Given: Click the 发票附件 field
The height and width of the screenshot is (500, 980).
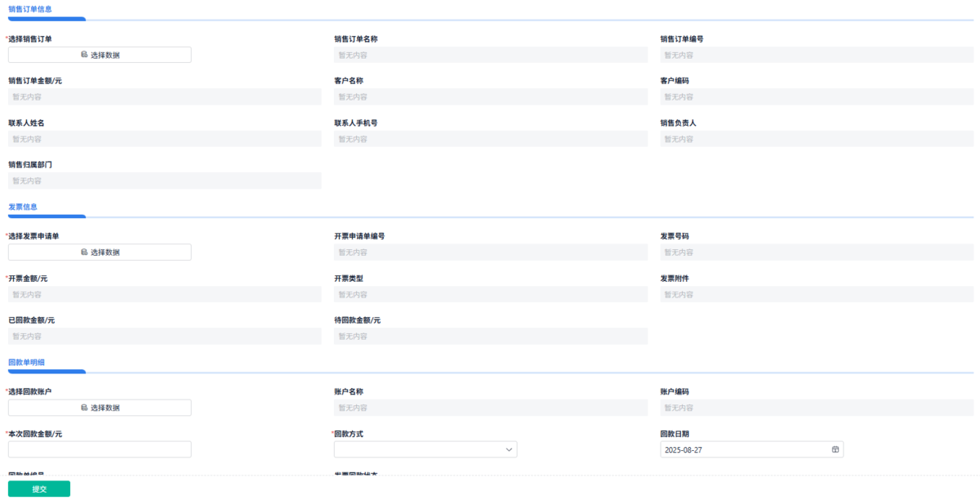Looking at the screenshot, I should [817, 294].
